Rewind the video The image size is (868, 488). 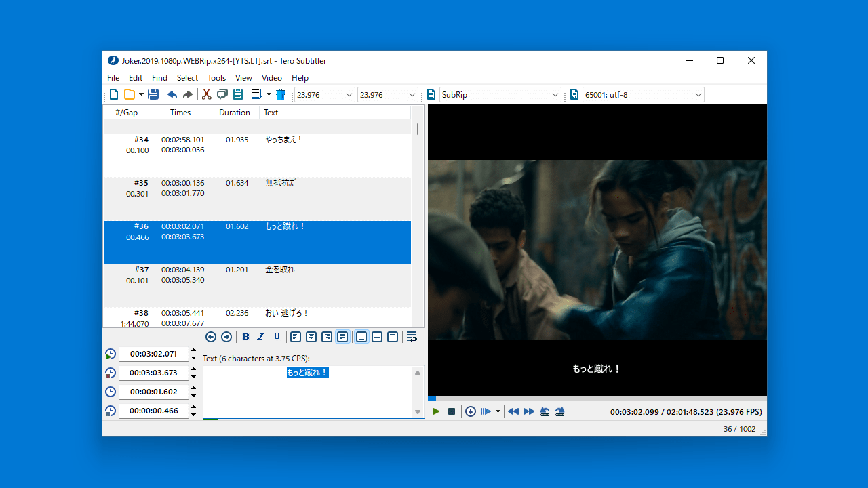pos(513,411)
